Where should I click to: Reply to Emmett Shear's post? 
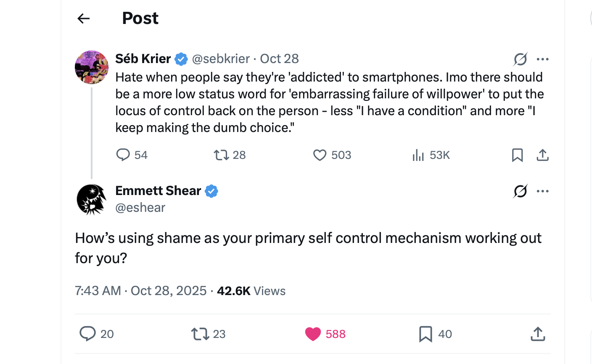coord(87,334)
